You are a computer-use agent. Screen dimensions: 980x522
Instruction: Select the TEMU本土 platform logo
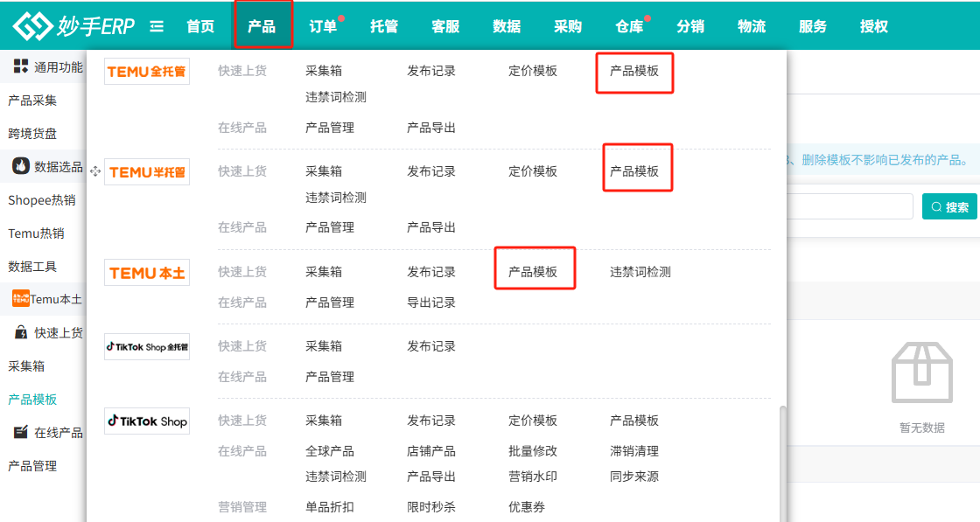point(147,273)
